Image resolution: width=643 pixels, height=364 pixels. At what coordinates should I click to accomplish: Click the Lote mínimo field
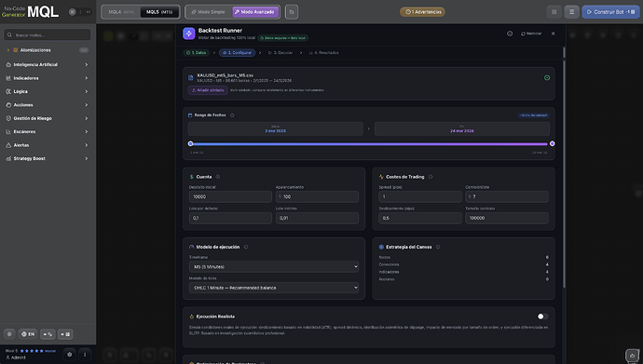317,218
